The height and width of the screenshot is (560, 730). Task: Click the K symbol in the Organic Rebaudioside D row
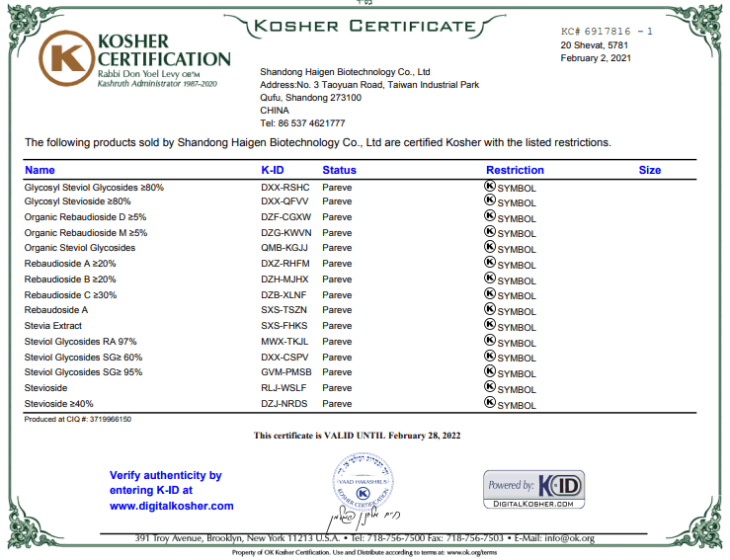(x=490, y=216)
